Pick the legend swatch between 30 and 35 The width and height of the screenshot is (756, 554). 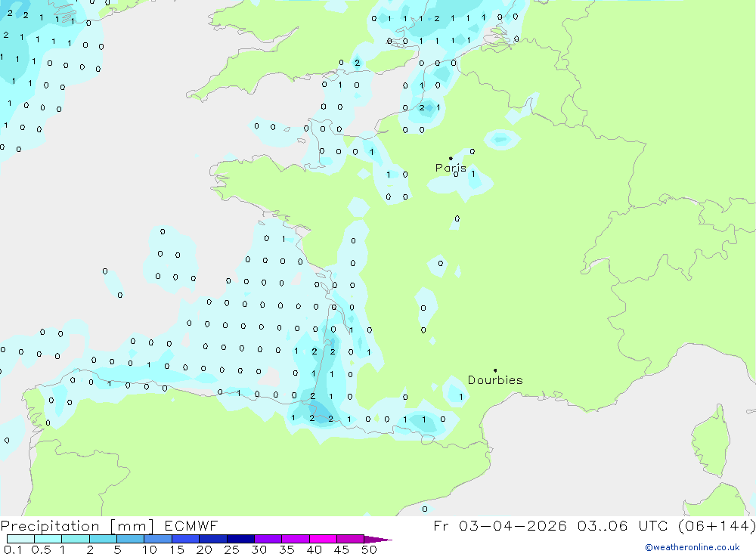268,539
